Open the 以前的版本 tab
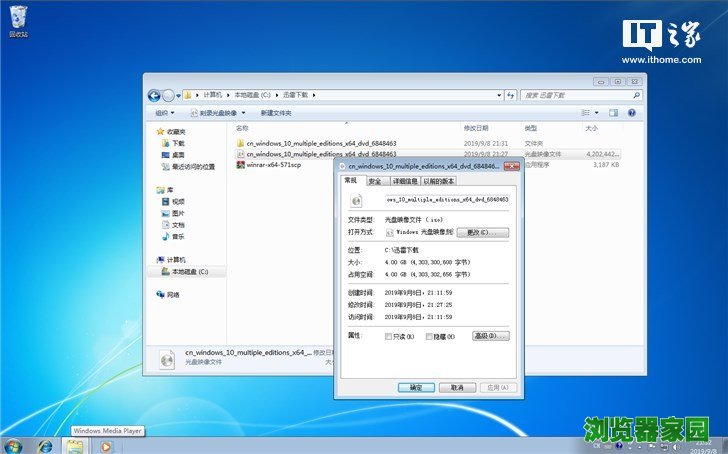 tap(439, 181)
